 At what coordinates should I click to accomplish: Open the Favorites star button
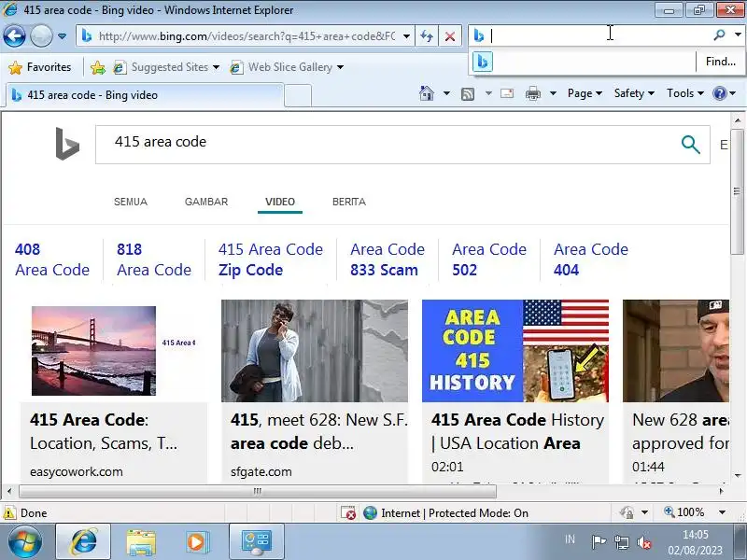[x=39, y=67]
